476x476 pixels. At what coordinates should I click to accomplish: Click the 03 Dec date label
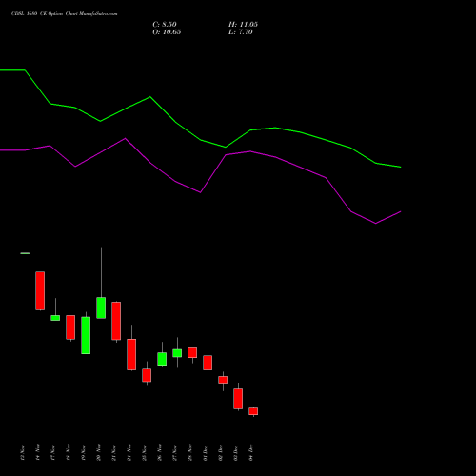(x=235, y=452)
